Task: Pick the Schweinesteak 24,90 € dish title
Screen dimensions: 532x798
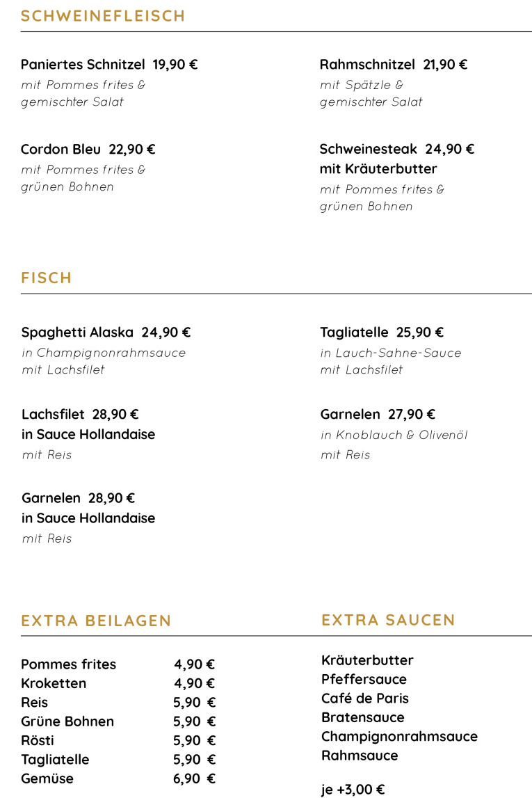Action: click(396, 149)
